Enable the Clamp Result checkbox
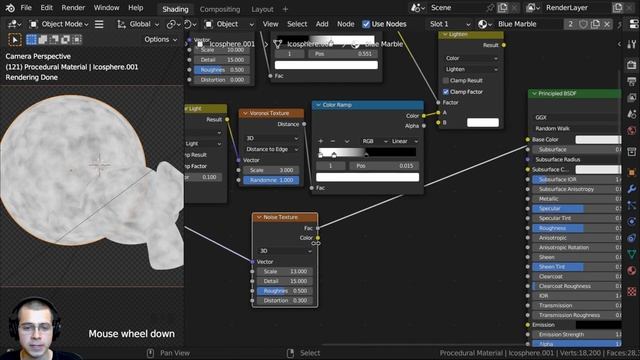This screenshot has width=640, height=360. [446, 81]
